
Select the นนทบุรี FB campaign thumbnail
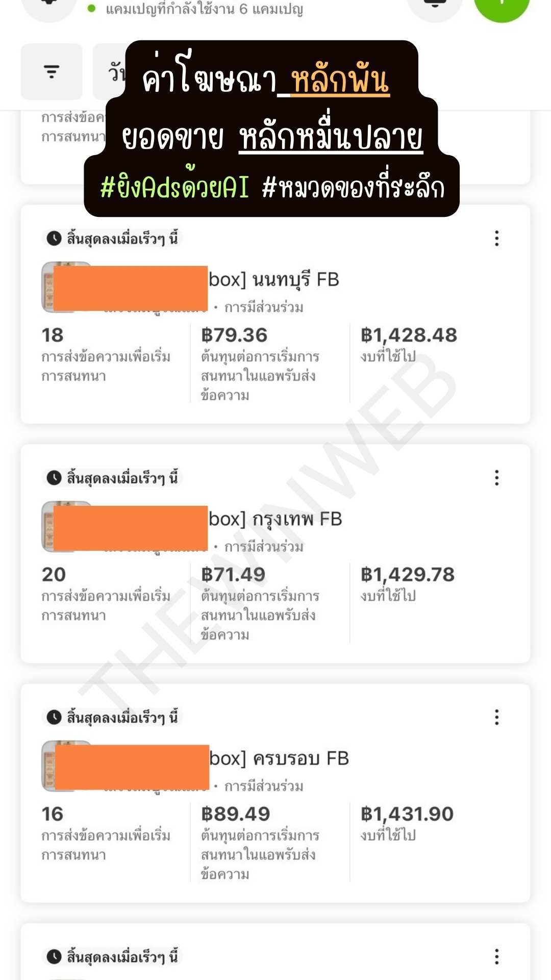pyautogui.click(x=47, y=287)
